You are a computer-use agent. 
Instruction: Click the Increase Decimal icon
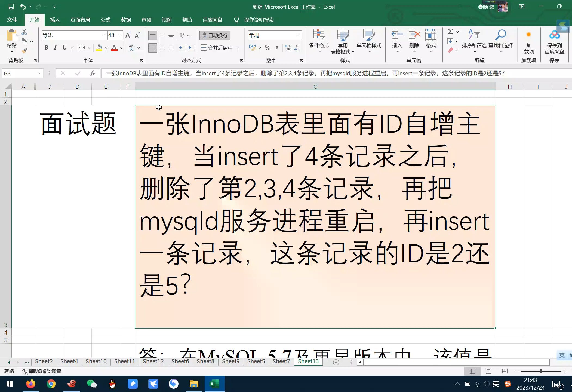click(288, 48)
